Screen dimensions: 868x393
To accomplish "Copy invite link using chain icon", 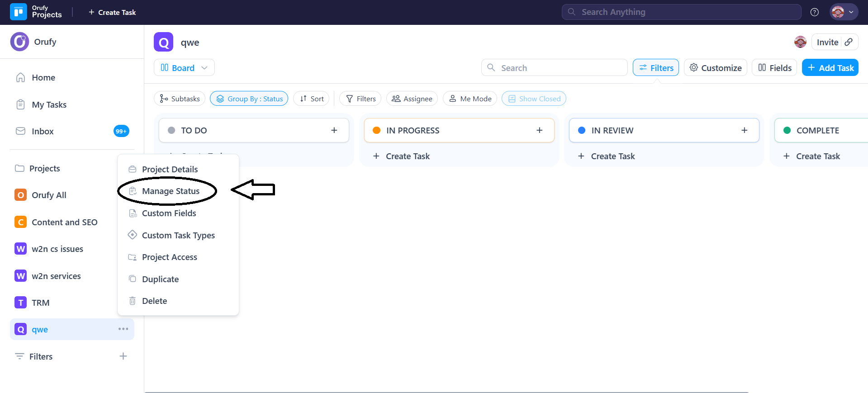I will click(849, 42).
